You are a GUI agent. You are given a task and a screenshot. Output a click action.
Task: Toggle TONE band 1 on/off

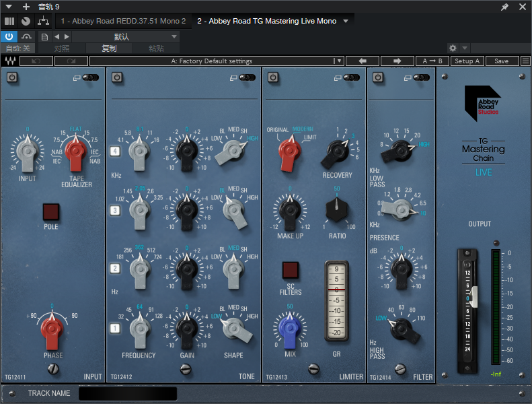[115, 328]
